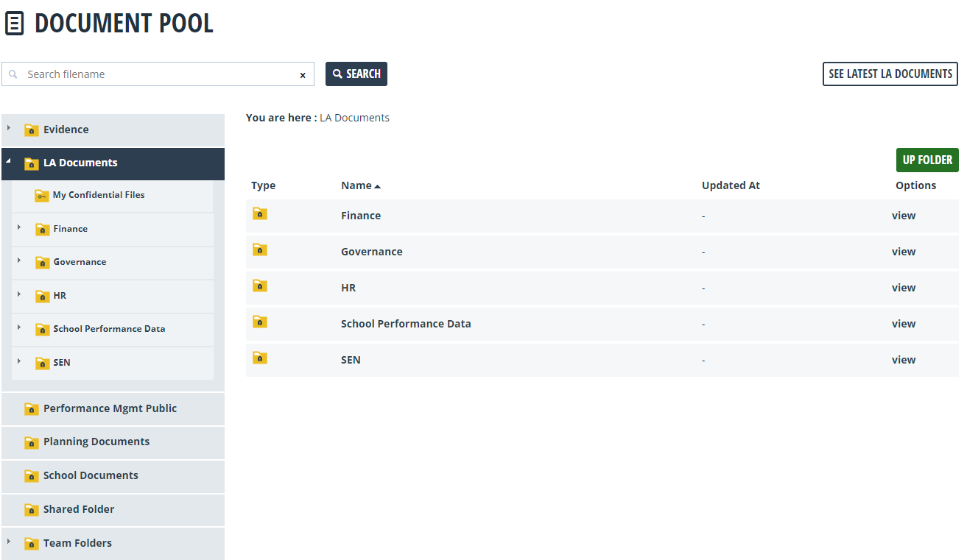Expand the HR subfolder arrow
This screenshot has height=560, width=967.
click(x=19, y=294)
